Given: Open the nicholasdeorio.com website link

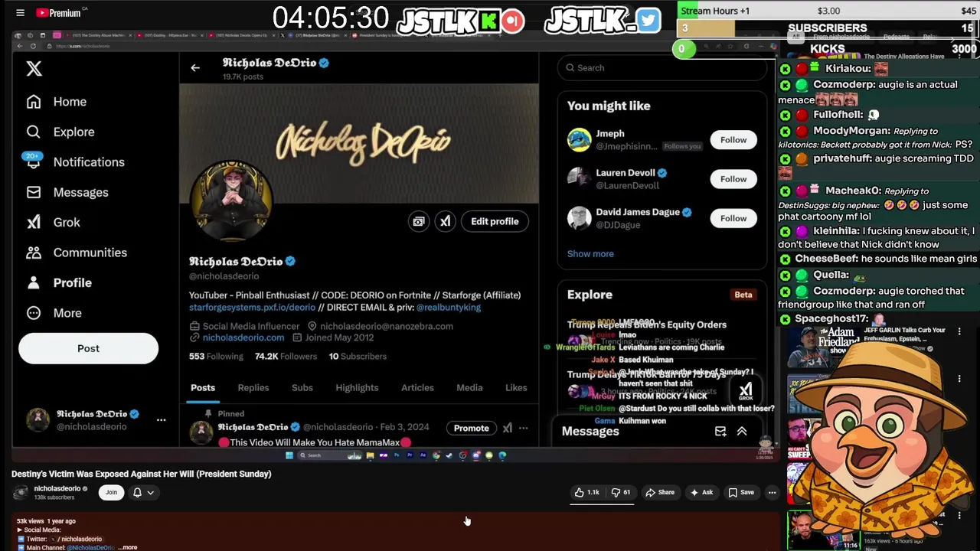Looking at the screenshot, I should (x=243, y=337).
